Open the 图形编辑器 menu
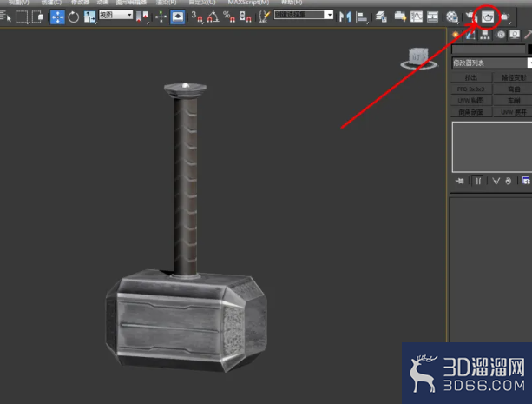 (131, 3)
